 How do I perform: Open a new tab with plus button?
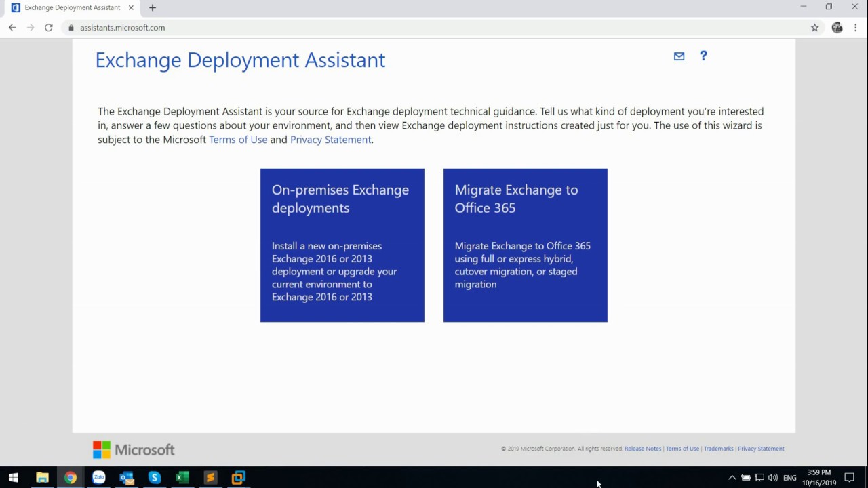[153, 7]
